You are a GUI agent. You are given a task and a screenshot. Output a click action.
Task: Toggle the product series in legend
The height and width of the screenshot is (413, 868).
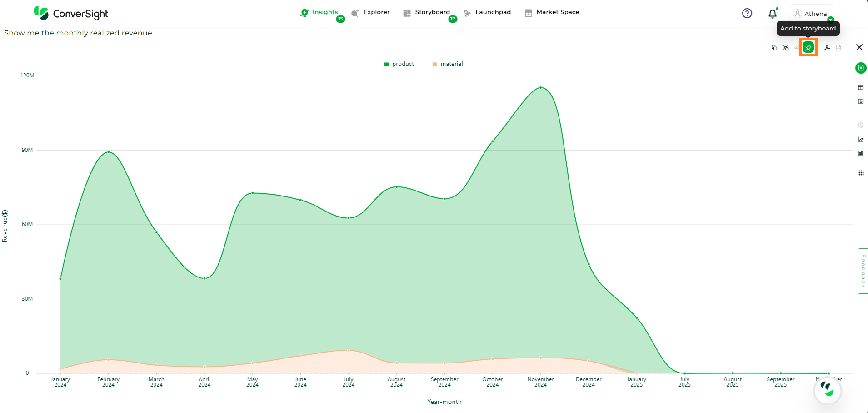[399, 64]
